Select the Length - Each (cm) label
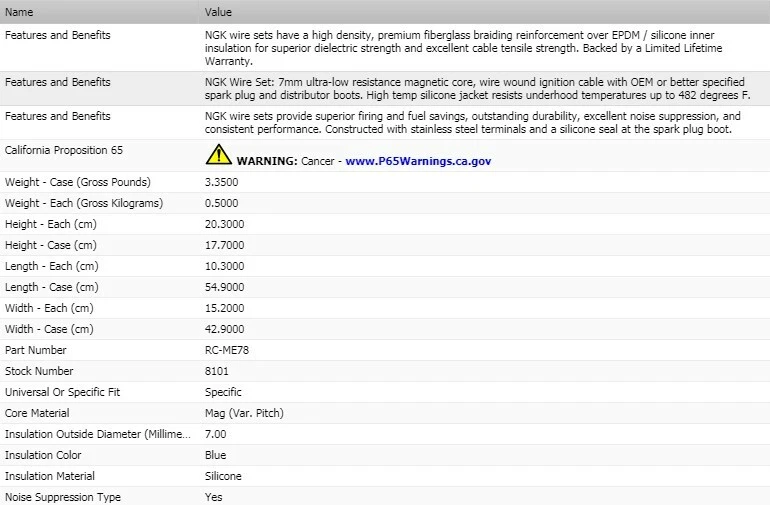770x505 pixels. coord(52,266)
